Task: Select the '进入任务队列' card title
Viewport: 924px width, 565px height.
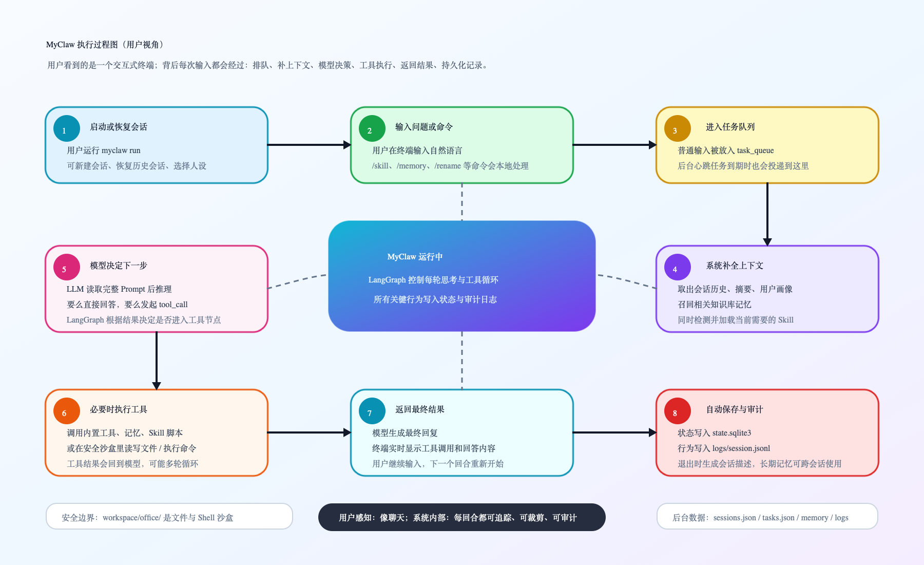Action: click(730, 127)
